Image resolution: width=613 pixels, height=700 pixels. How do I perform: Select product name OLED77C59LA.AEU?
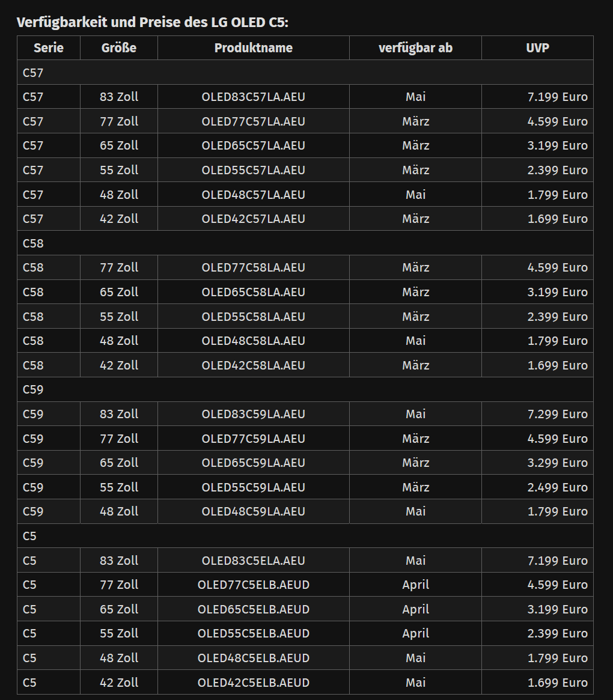pos(253,439)
